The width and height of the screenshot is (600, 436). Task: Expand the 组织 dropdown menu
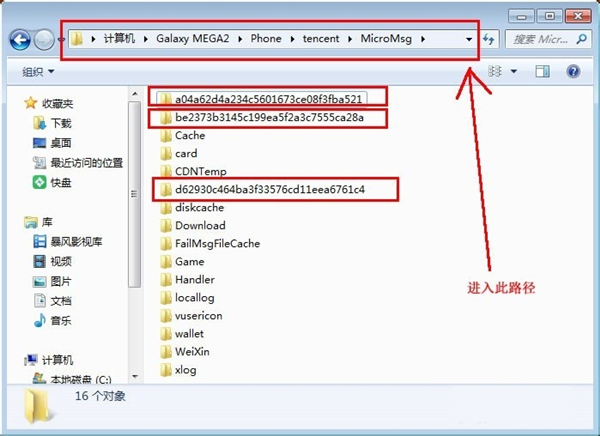pyautogui.click(x=38, y=72)
